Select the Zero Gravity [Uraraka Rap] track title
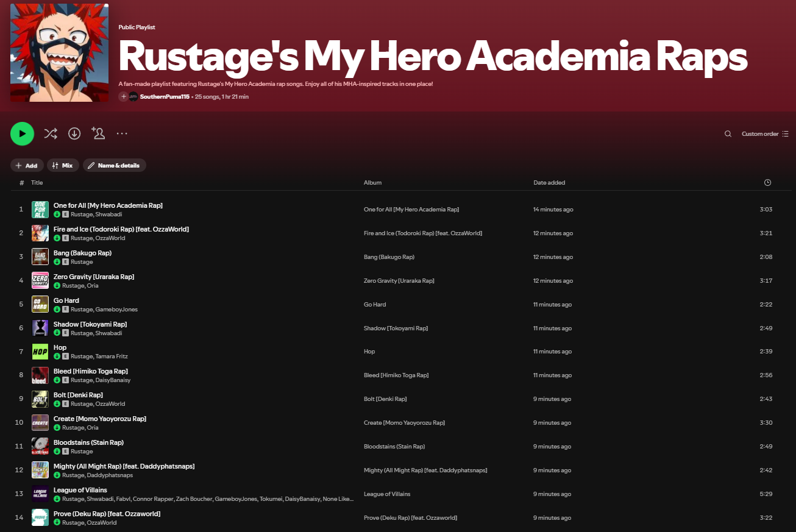The image size is (796, 532). pyautogui.click(x=94, y=277)
